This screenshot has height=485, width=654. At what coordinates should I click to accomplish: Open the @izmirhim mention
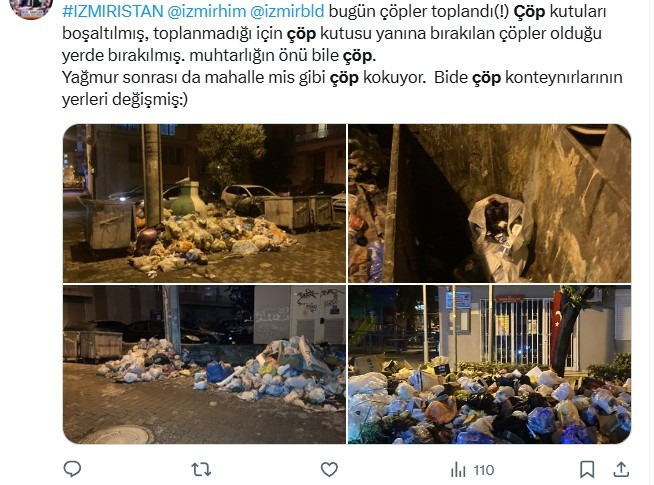coord(206,11)
